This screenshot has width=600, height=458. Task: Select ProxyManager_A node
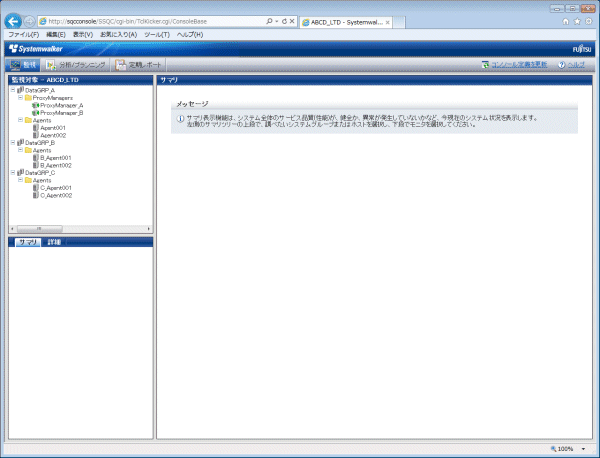[x=62, y=105]
